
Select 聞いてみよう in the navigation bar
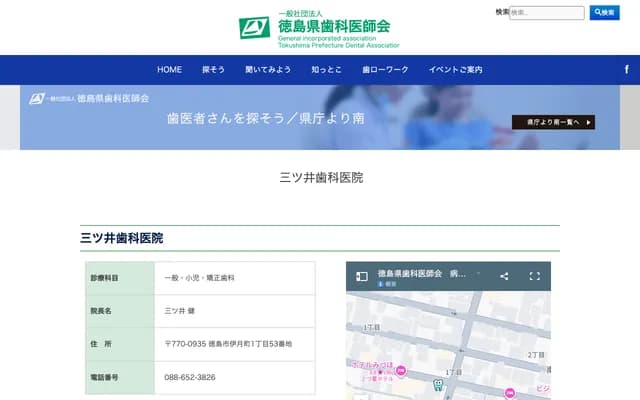click(x=268, y=70)
